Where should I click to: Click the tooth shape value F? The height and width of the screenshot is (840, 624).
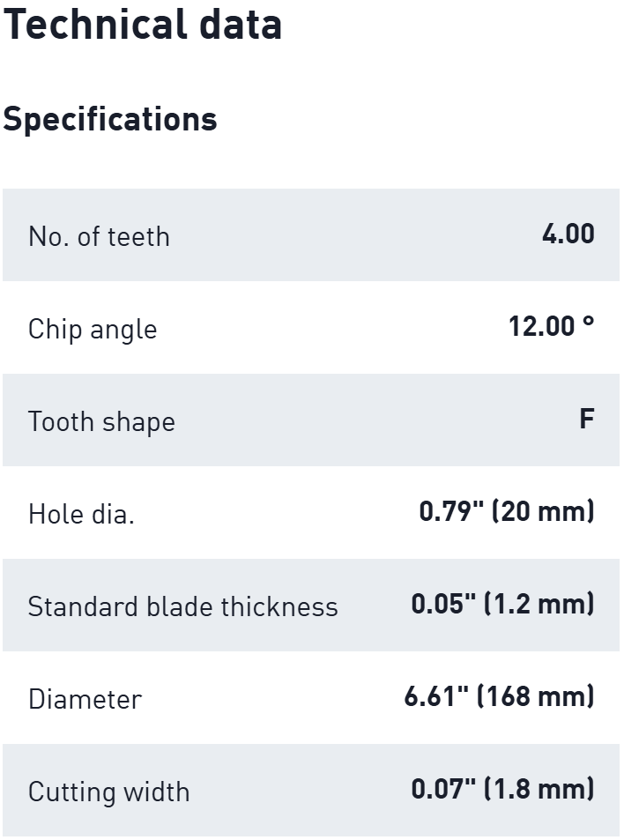point(586,420)
